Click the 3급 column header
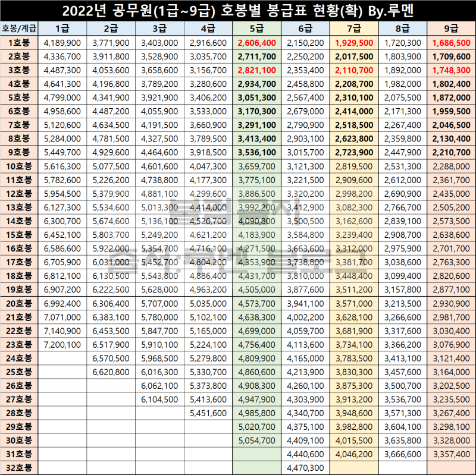Screen dimensions: 476x475 coord(159,29)
